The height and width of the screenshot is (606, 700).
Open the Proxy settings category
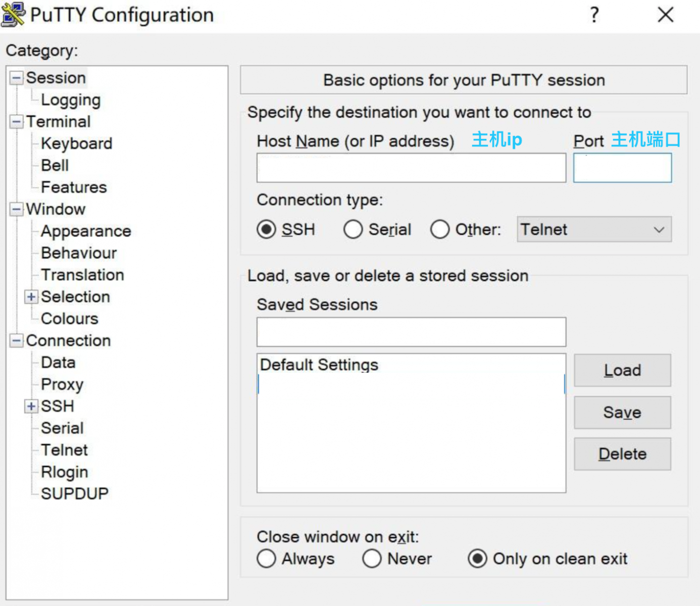point(62,384)
